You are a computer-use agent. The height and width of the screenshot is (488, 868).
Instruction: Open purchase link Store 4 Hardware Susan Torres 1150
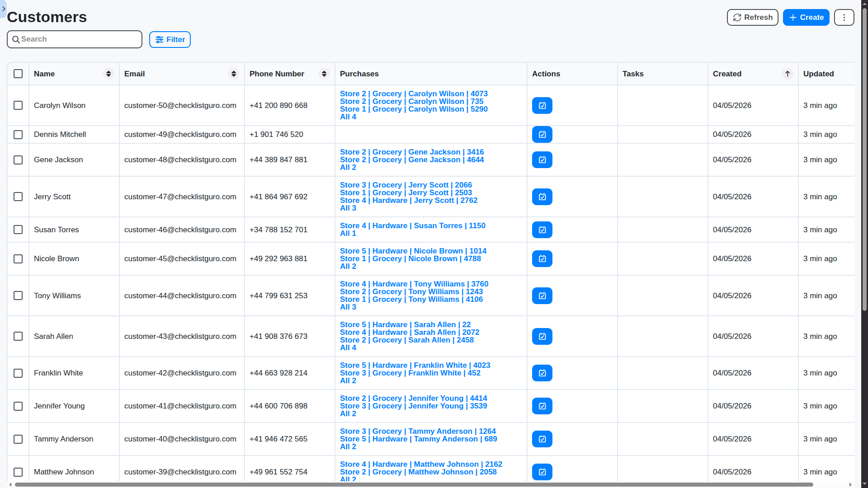point(412,225)
